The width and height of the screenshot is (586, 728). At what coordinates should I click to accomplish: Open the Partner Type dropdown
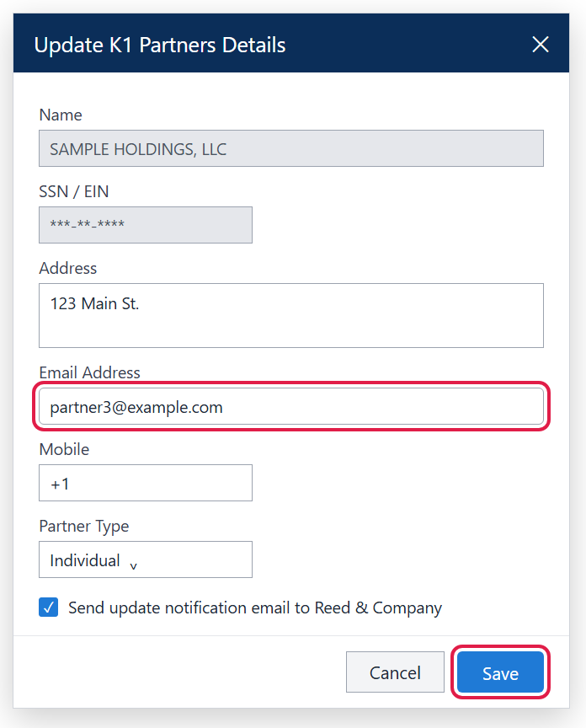click(x=145, y=559)
